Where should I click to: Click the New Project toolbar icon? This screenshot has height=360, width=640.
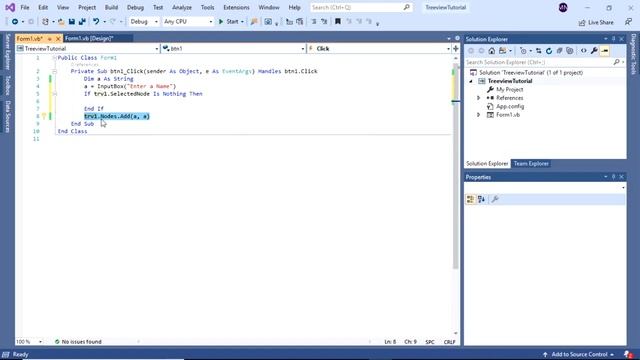(45, 22)
